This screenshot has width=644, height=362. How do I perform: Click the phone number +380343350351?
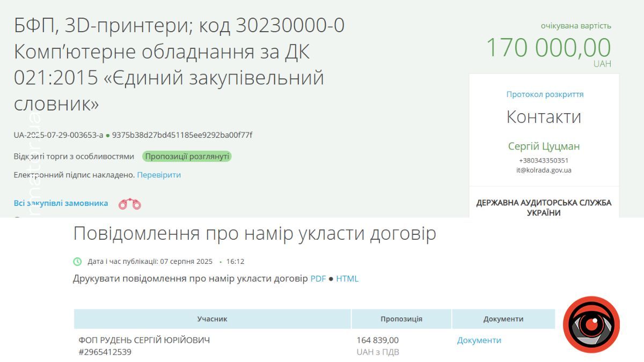click(x=543, y=159)
